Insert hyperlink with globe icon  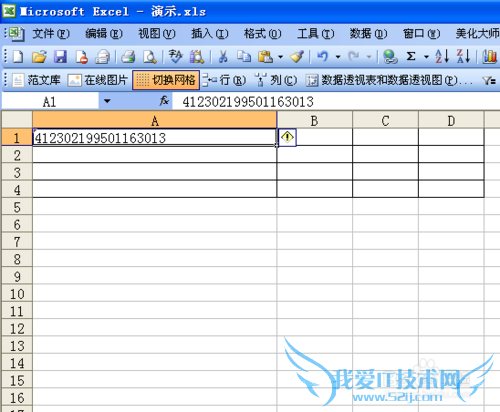pos(390,57)
